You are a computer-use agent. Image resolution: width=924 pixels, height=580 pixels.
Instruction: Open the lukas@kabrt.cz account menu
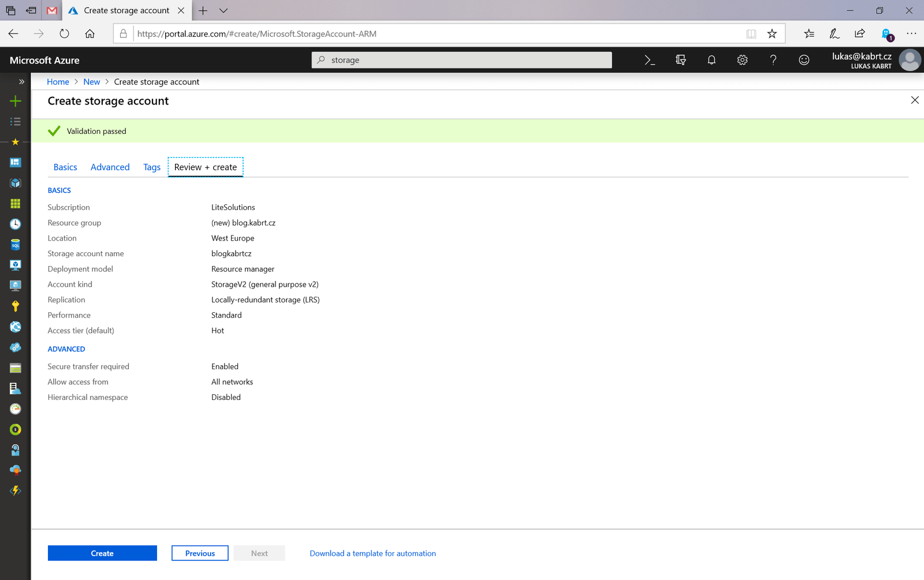coord(876,60)
